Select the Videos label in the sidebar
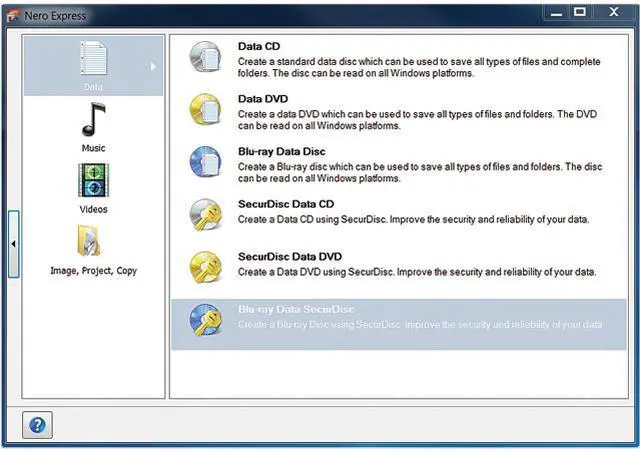This screenshot has height=452, width=640. [93, 209]
